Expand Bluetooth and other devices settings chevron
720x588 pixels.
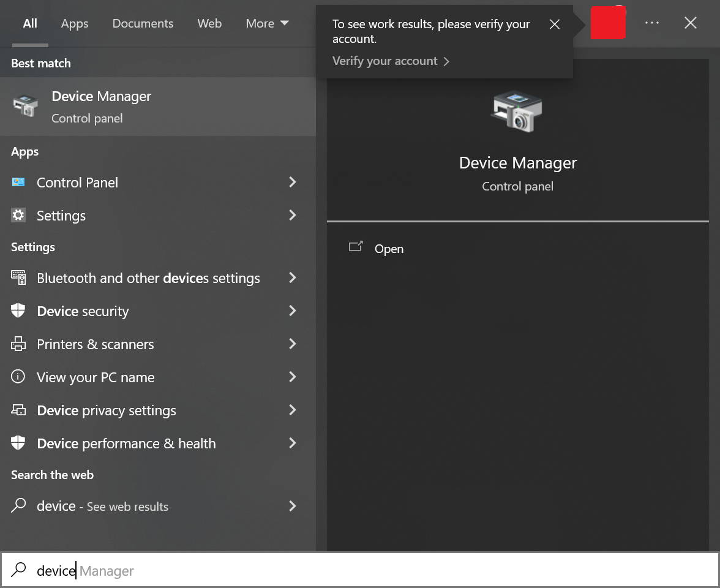pyautogui.click(x=293, y=277)
